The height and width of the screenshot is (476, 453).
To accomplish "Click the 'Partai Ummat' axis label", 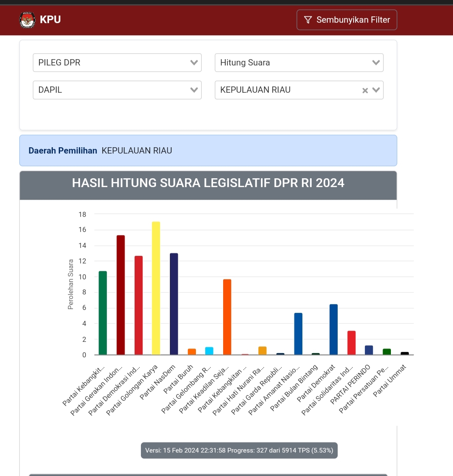I will [x=389, y=381].
